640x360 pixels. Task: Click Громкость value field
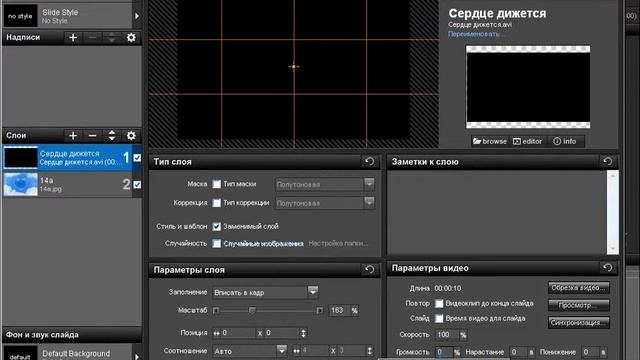pyautogui.click(x=444, y=352)
